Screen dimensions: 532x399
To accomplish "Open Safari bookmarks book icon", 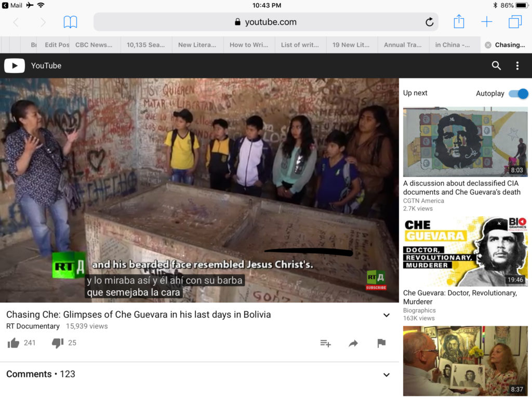I will click(70, 22).
